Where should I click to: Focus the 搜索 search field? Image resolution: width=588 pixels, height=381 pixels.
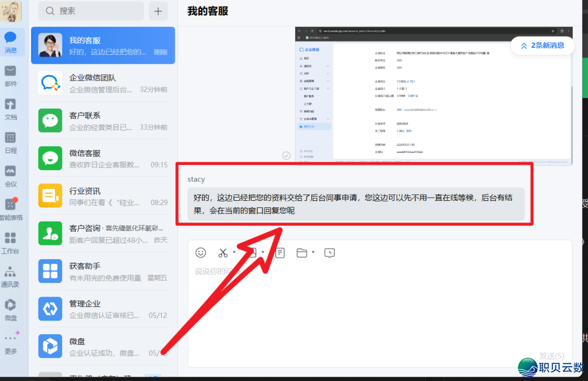point(91,11)
